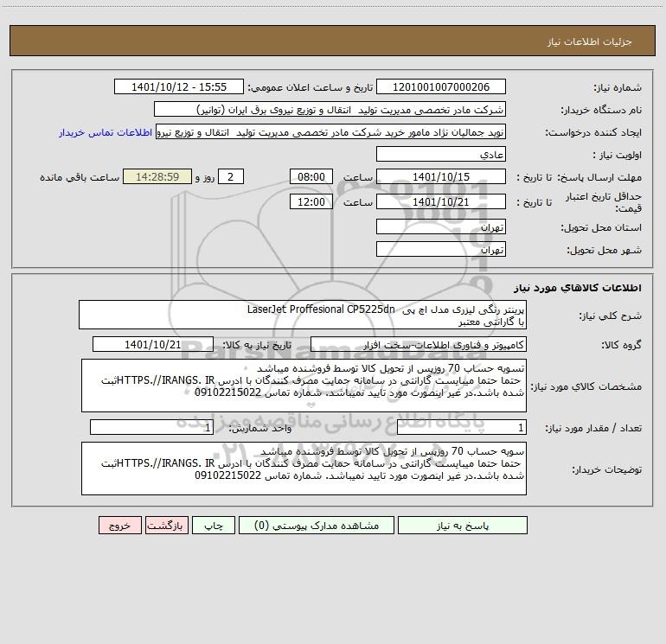Click the استان محل تحویل label
Image resolution: width=666 pixels, height=644 pixels.
tap(601, 228)
